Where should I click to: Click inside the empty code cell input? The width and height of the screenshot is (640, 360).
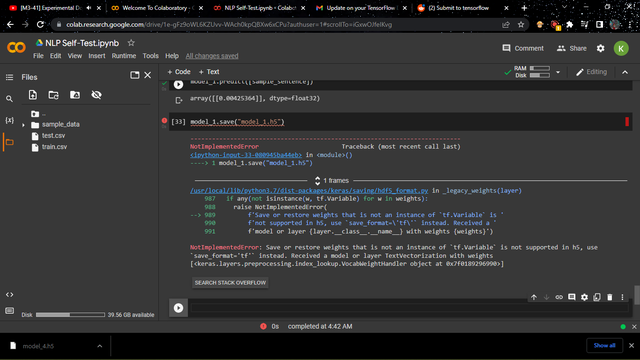(409, 308)
